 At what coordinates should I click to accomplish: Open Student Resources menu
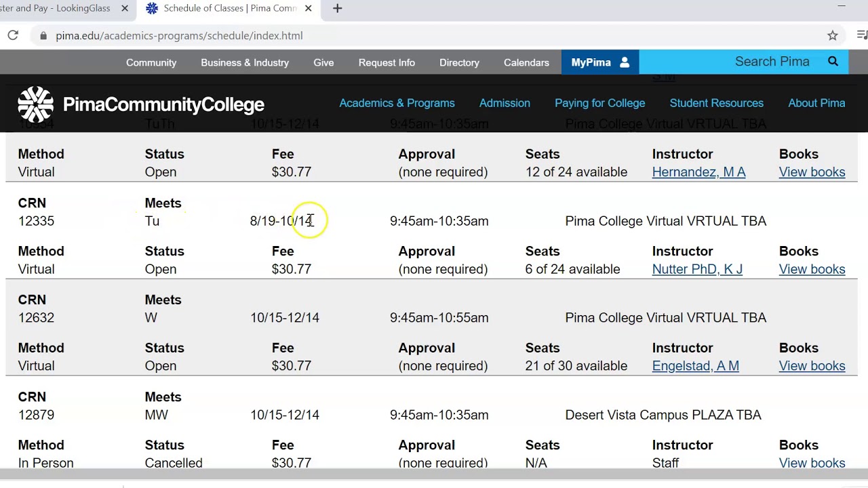point(716,103)
